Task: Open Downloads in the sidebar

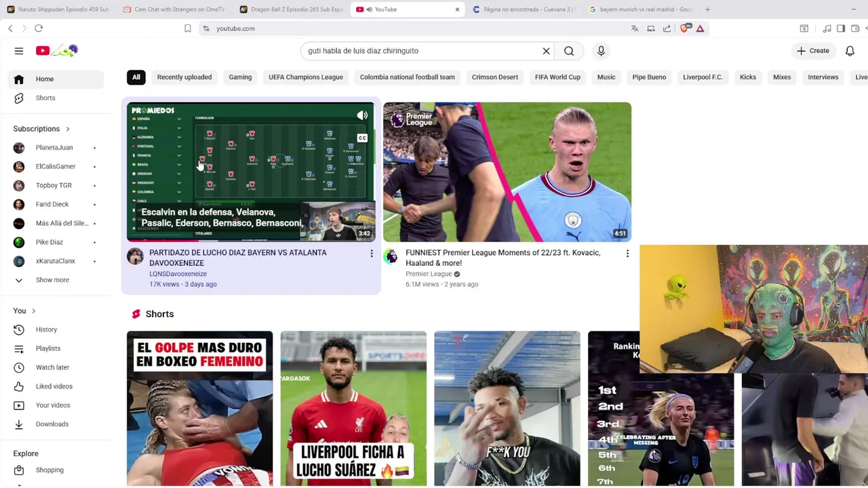Action: point(57,424)
